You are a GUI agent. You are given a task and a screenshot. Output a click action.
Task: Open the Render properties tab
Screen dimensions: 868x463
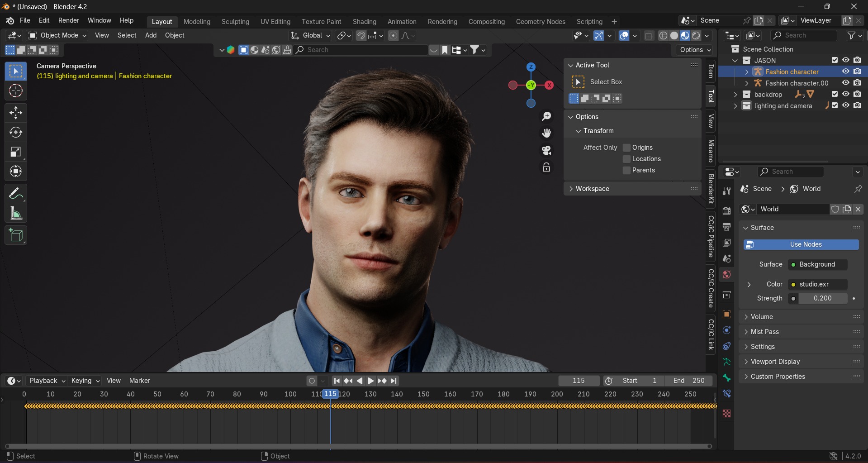pyautogui.click(x=726, y=211)
